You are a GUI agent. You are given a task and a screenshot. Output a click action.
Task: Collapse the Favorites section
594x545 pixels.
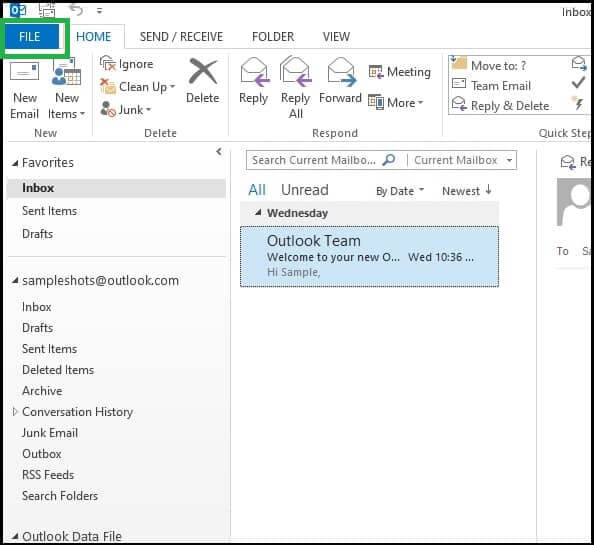point(15,163)
